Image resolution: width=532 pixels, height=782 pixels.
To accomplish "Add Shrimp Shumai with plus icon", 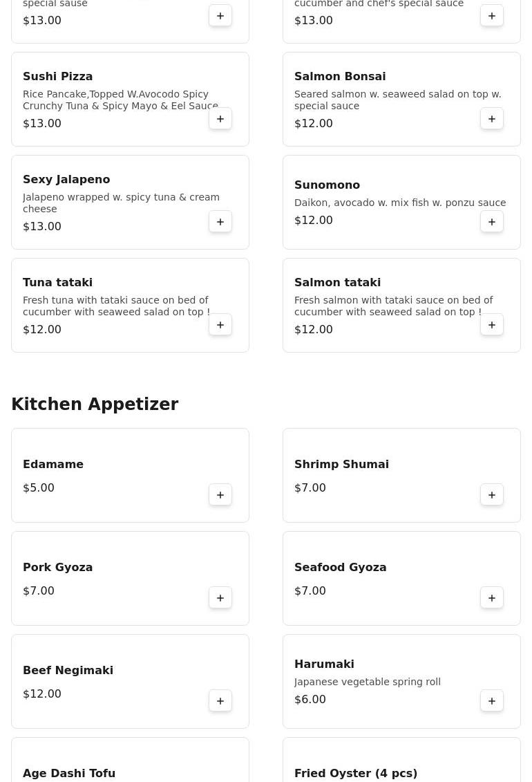I will click(x=492, y=495).
